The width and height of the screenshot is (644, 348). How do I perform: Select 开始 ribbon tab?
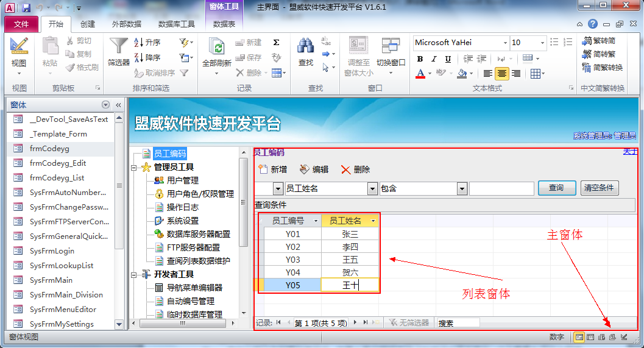tap(56, 24)
